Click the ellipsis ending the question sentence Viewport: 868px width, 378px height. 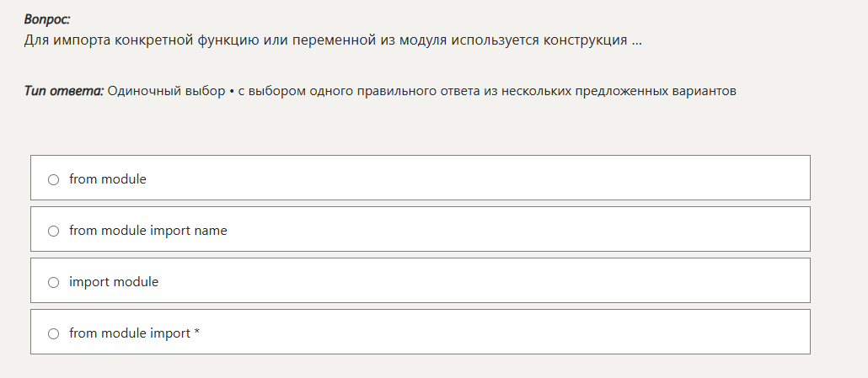[636, 40]
